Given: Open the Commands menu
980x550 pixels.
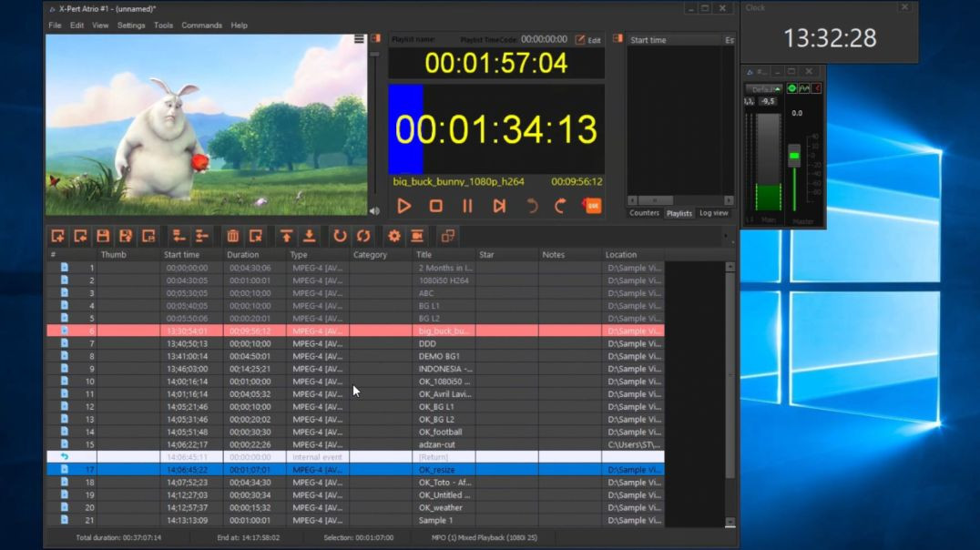Looking at the screenshot, I should [202, 25].
